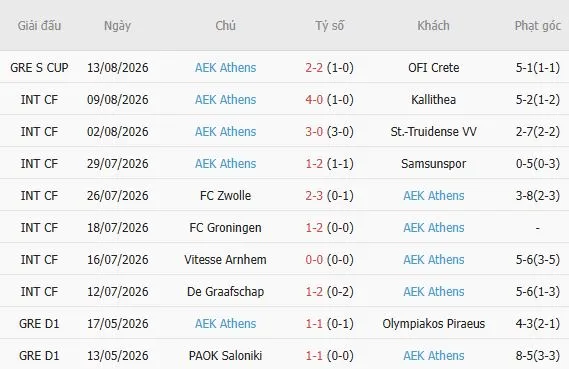Click the 4-0 score versus Kallithea
569x369 pixels.
[314, 99]
